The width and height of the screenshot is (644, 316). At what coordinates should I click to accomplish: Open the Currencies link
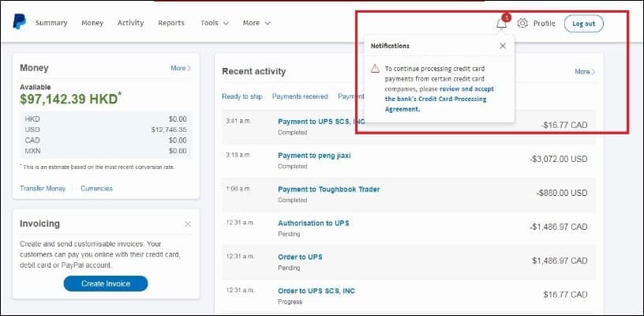pos(96,189)
